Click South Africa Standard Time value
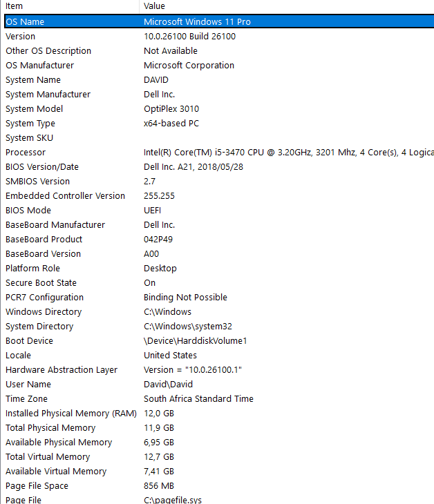Screen dimensions: 434x504 198,398
